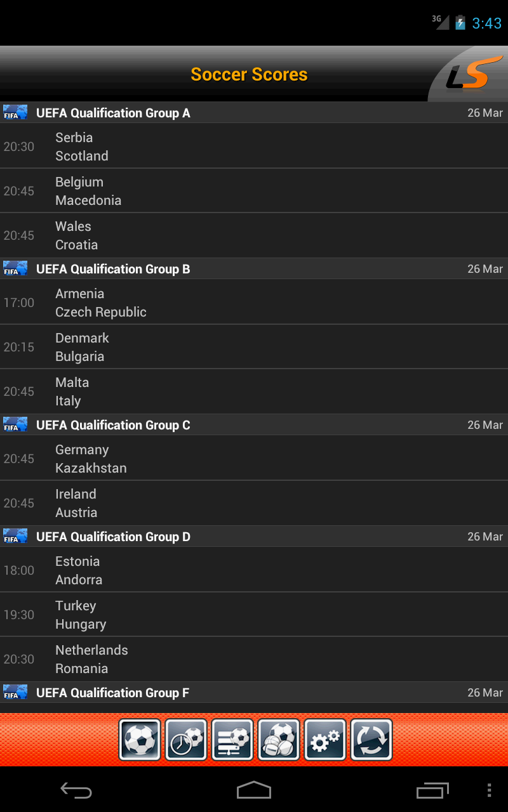Click the FIFA icon beside Group A header

pyautogui.click(x=15, y=112)
